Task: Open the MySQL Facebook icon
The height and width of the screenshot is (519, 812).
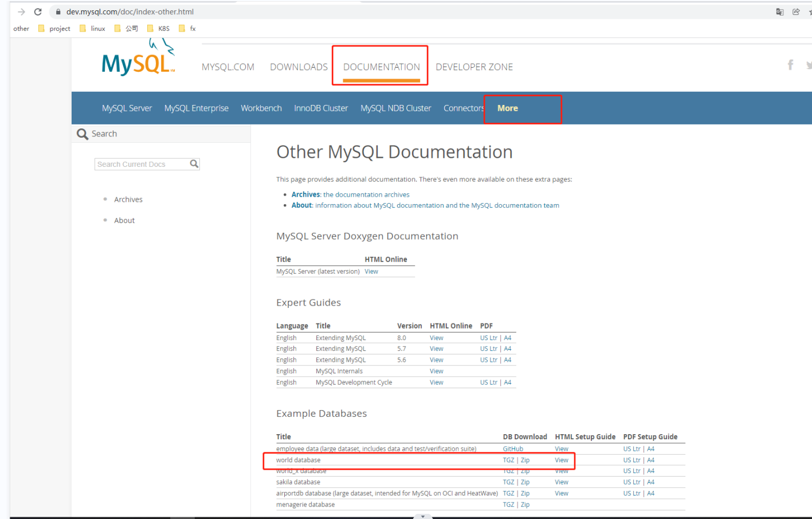Action: pyautogui.click(x=791, y=65)
